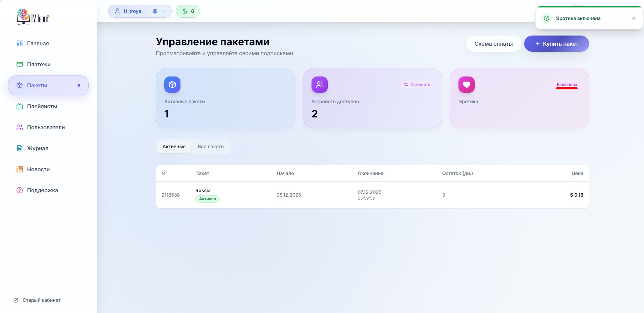This screenshot has width=644, height=313.
Task: Dismiss the 'Эротика включена' notification
Action: [x=634, y=18]
